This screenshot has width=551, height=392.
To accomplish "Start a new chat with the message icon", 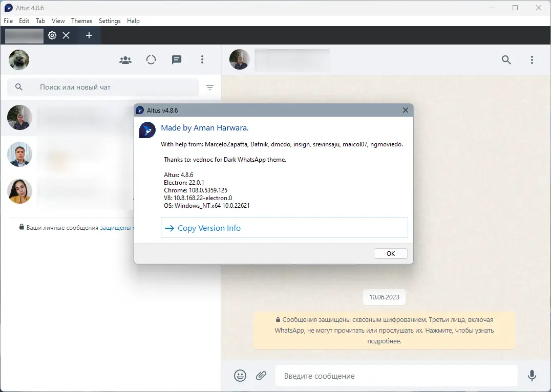I will (x=176, y=60).
